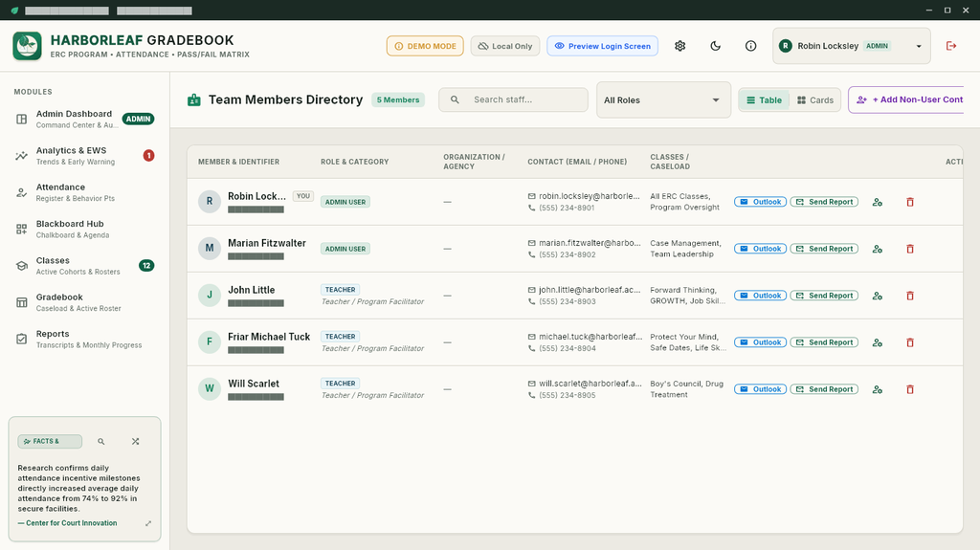Open Gradebook module
Image resolution: width=980 pixels, height=550 pixels.
click(x=84, y=302)
